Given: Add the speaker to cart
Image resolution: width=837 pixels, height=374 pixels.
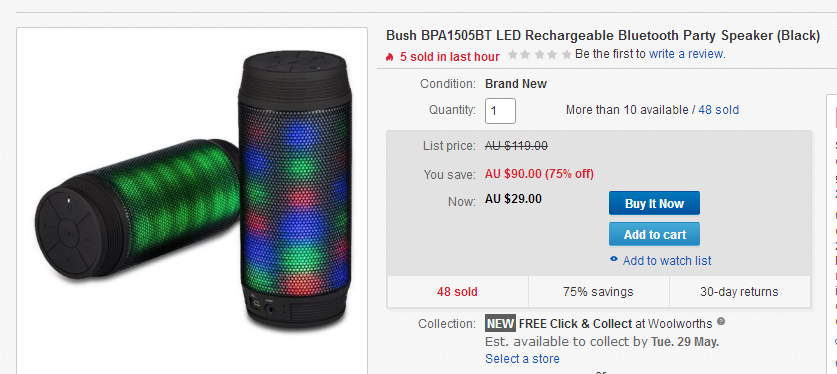Looking at the screenshot, I should click(654, 234).
